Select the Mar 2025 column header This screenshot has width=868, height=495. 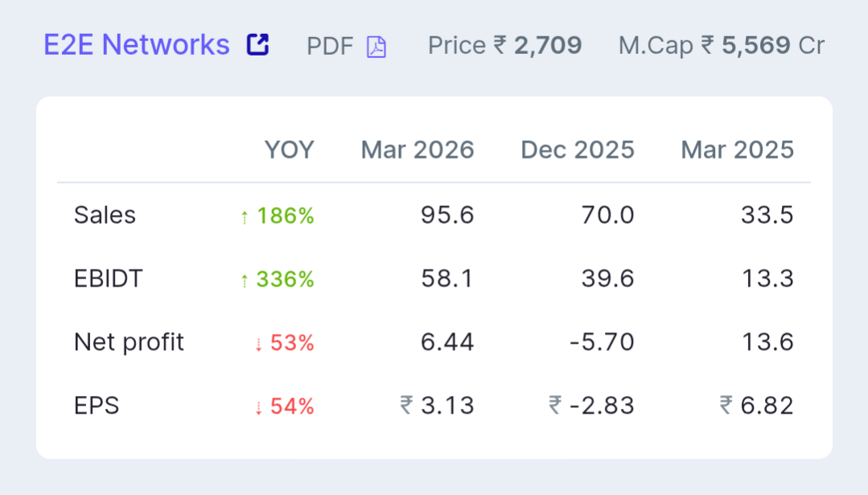click(737, 150)
